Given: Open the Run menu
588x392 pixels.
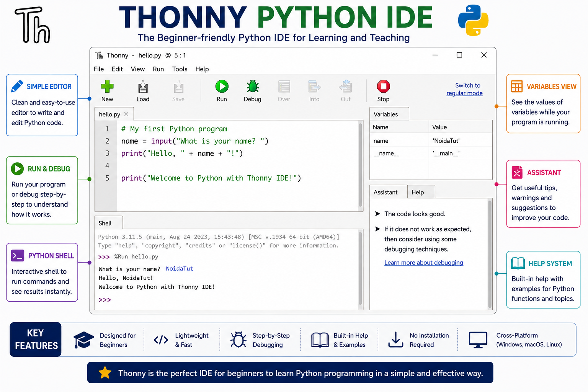Looking at the screenshot, I should [x=158, y=69].
